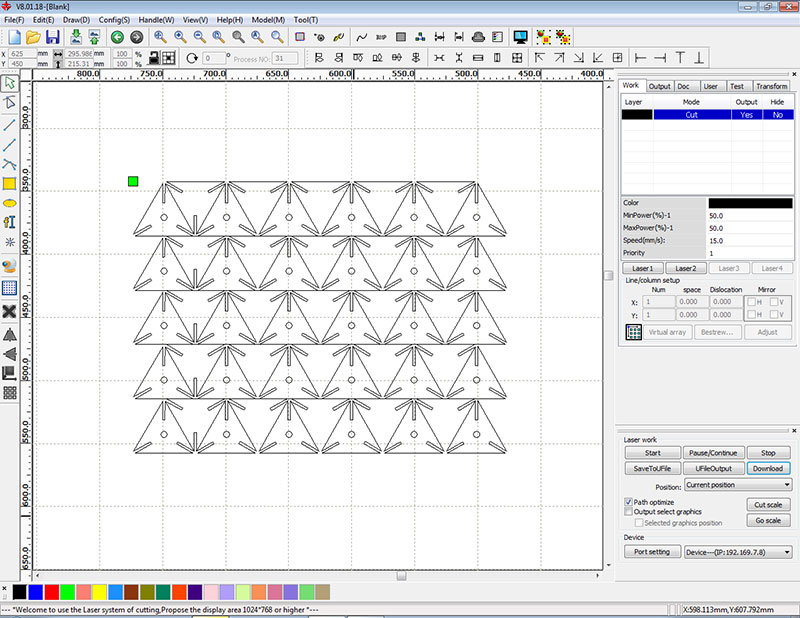
Task: Pick the yellow color swatch in palette
Action: 99,592
